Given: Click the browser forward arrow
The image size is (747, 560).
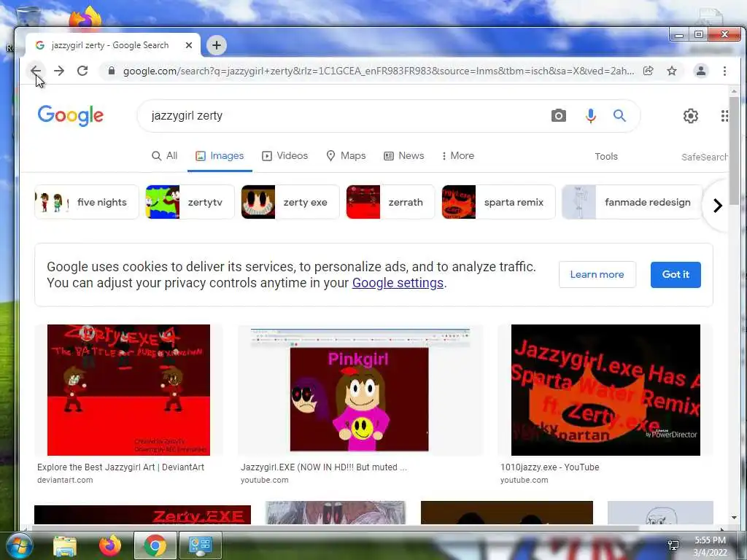Looking at the screenshot, I should (x=59, y=71).
